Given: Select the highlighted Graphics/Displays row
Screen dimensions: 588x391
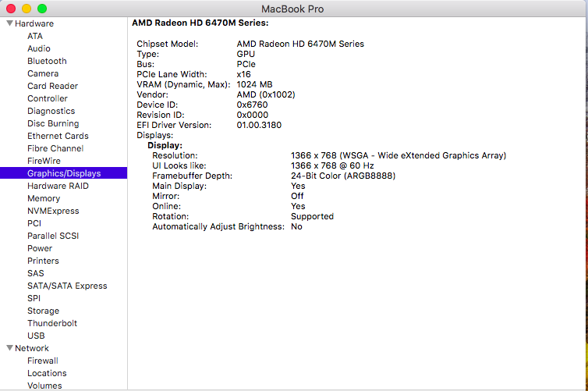Looking at the screenshot, I should tap(64, 173).
